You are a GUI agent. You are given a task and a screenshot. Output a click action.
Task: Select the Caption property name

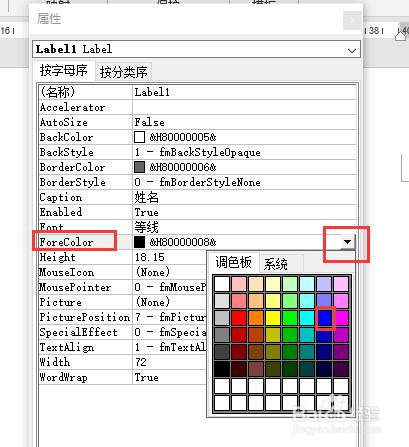click(61, 197)
